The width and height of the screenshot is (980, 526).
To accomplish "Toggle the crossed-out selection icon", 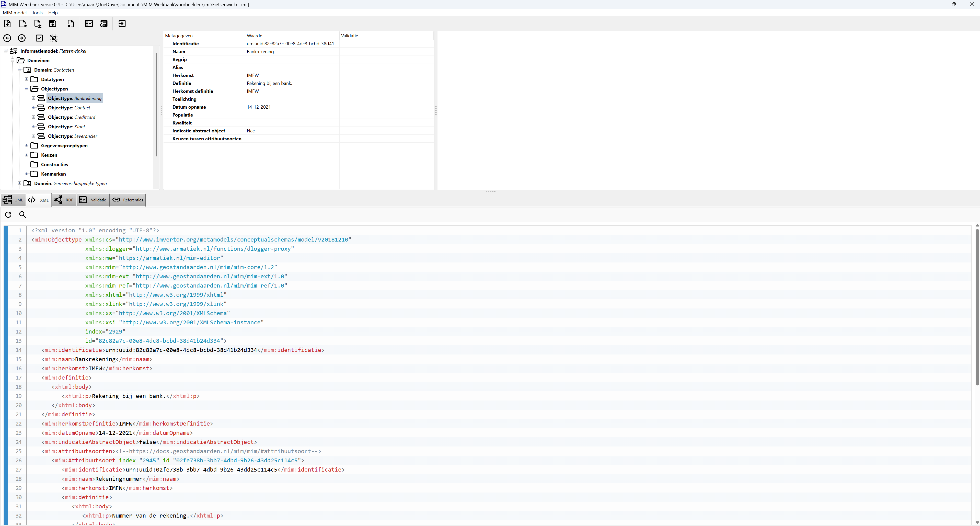I will pos(54,38).
